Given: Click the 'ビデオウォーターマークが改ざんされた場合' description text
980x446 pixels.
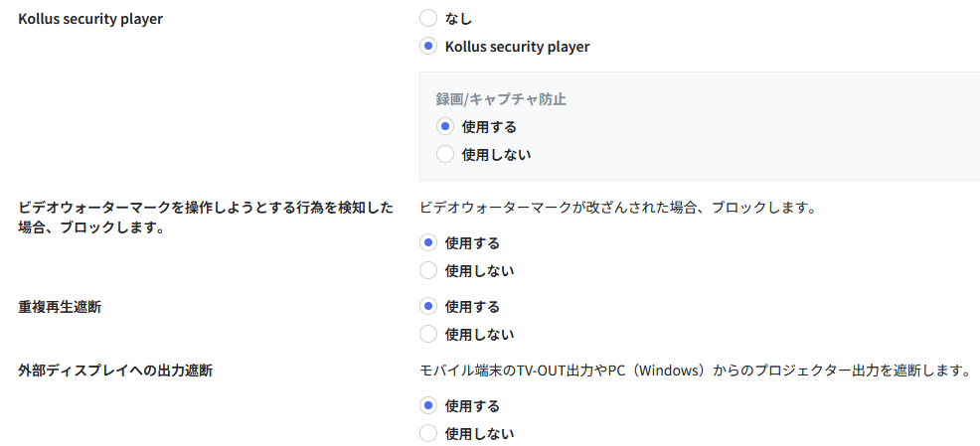Looking at the screenshot, I should 618,208.
